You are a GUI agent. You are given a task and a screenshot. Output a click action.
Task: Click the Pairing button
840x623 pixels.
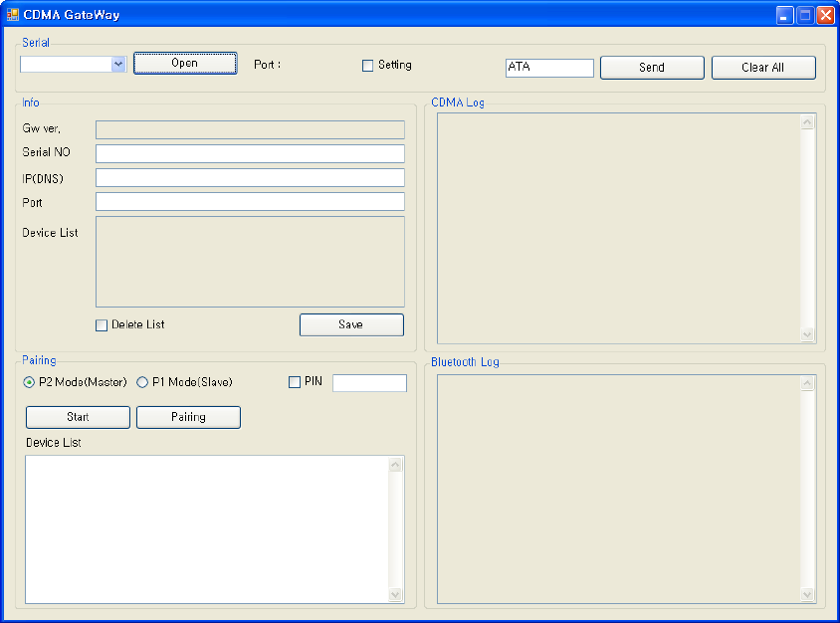pyautogui.click(x=188, y=417)
